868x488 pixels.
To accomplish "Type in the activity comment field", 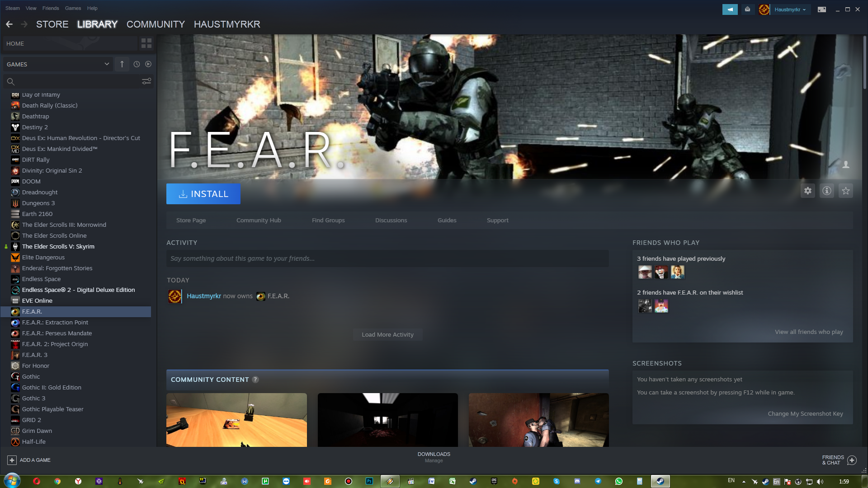I will click(x=387, y=258).
